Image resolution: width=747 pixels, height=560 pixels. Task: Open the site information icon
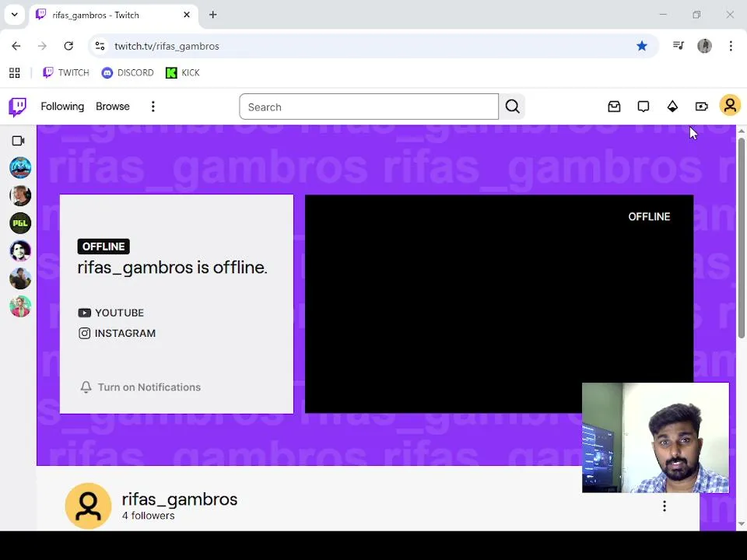point(100,46)
